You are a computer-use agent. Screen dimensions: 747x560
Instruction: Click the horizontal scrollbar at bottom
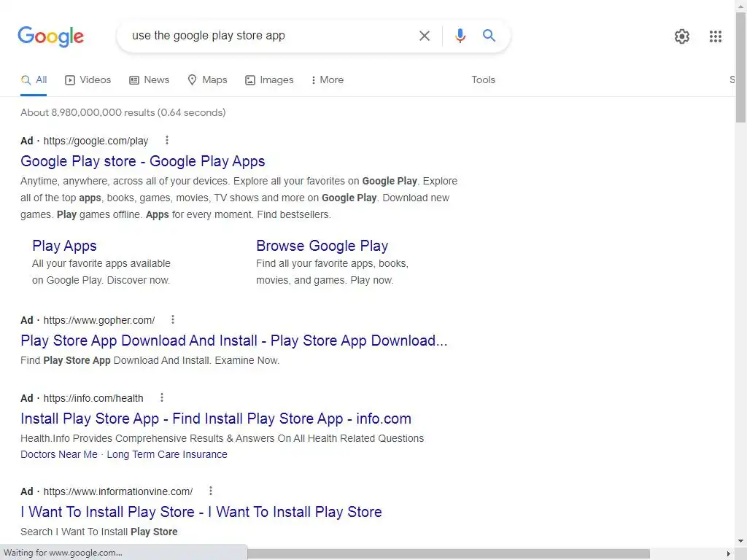pyautogui.click(x=448, y=553)
